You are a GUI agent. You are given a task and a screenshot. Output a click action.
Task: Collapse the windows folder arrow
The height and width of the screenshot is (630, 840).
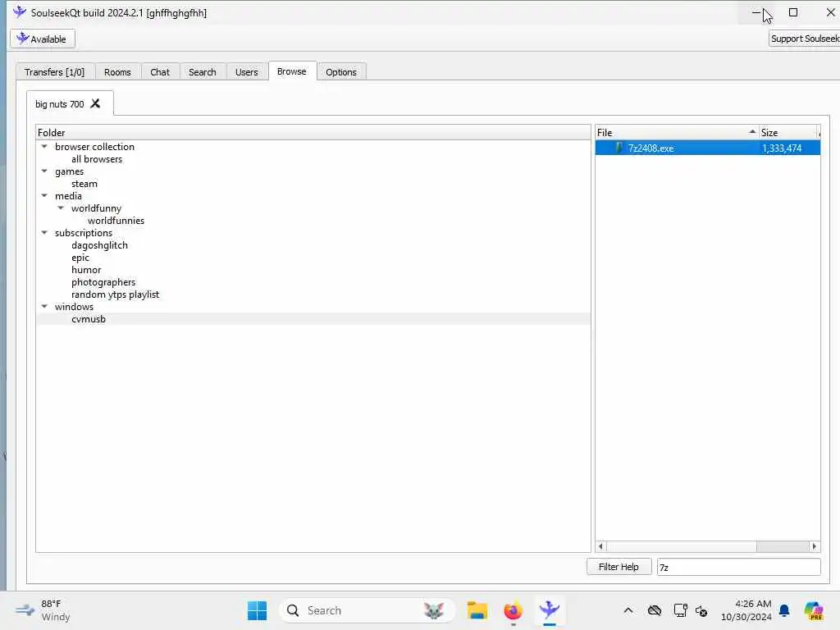coord(44,307)
